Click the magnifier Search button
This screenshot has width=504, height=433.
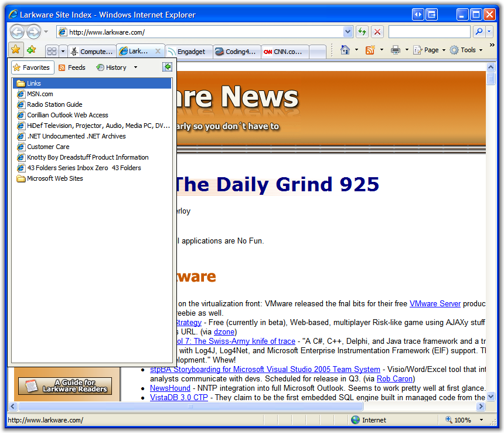point(479,32)
